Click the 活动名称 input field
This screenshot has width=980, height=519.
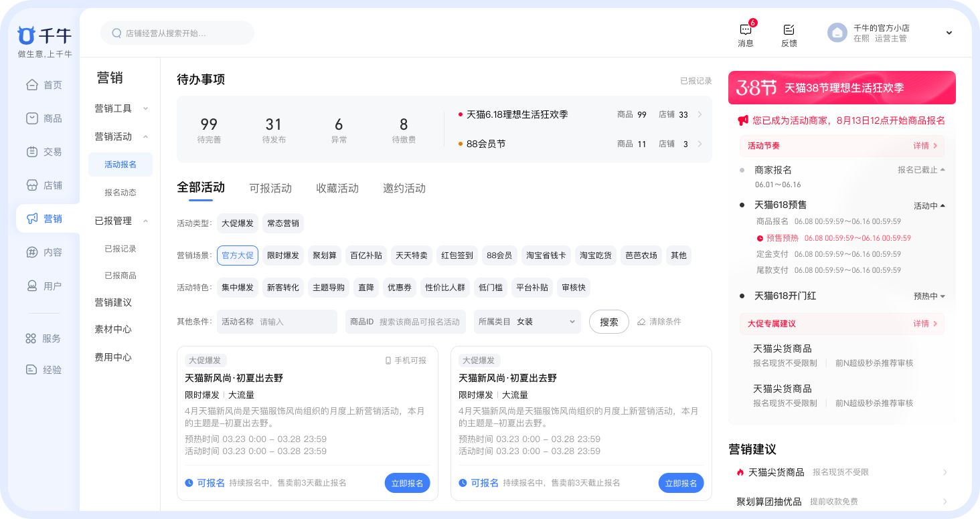pos(277,322)
